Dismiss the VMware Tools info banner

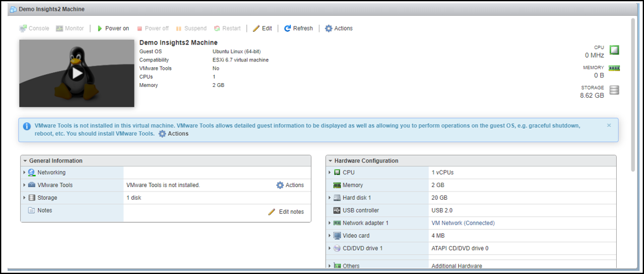pyautogui.click(x=609, y=126)
